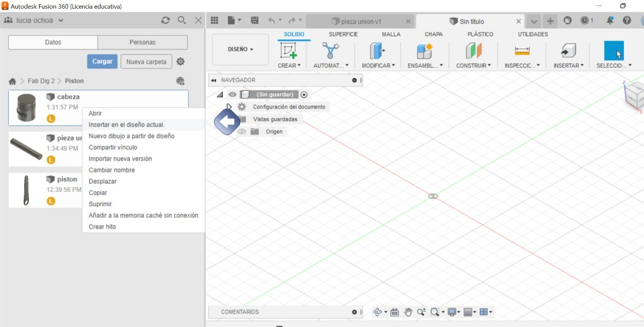This screenshot has height=327, width=644.
Task: Open the File menu icon
Action: point(232,21)
